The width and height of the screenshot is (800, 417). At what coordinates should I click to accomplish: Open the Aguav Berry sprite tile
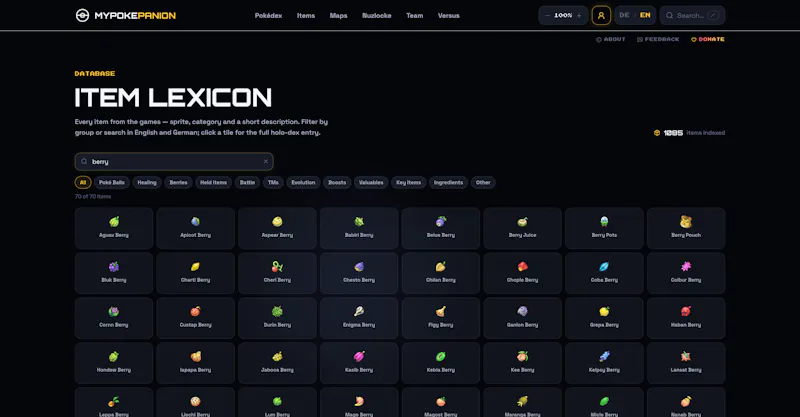[x=114, y=228]
